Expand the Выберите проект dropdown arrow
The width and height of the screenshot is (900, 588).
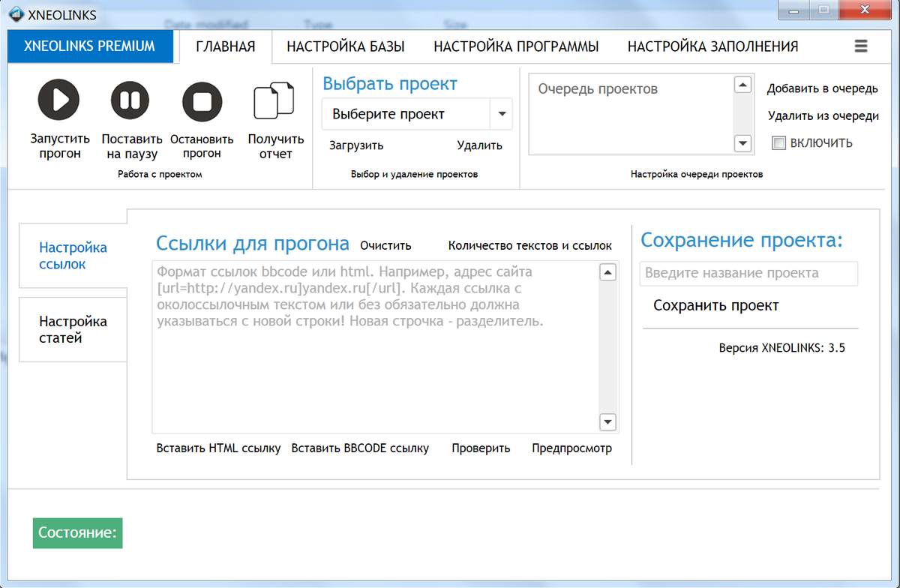[x=501, y=115]
